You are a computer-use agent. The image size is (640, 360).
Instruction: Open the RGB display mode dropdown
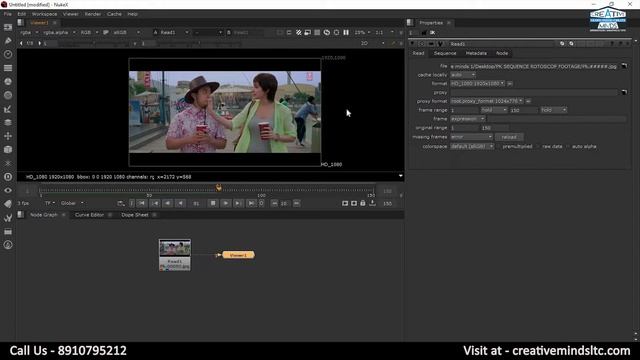(x=89, y=32)
